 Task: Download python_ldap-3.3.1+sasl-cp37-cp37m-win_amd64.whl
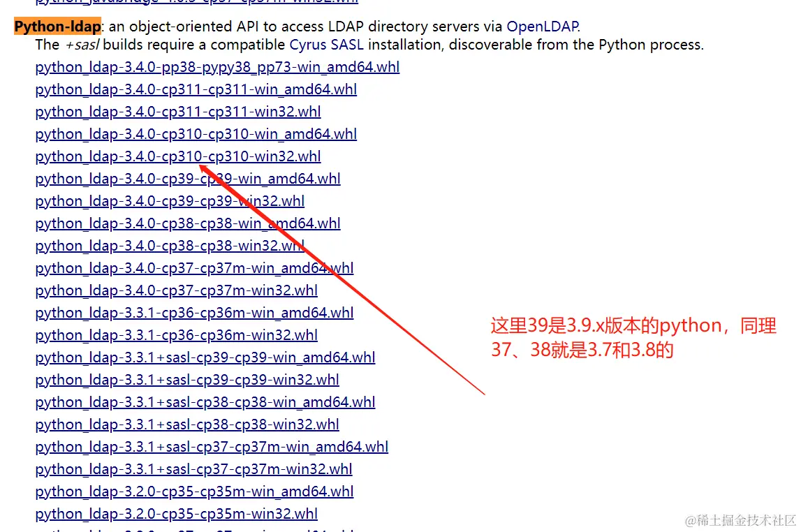[212, 448]
